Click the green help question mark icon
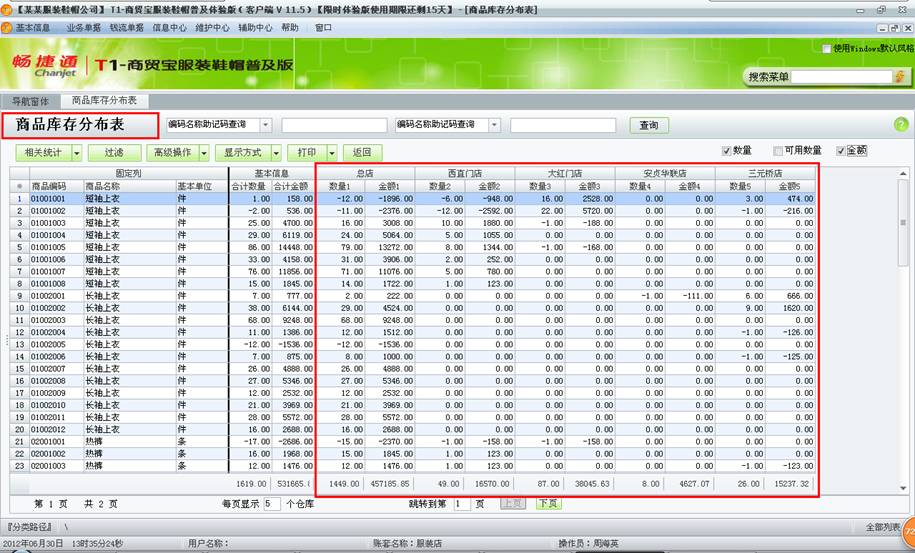915x553 pixels. click(x=900, y=124)
